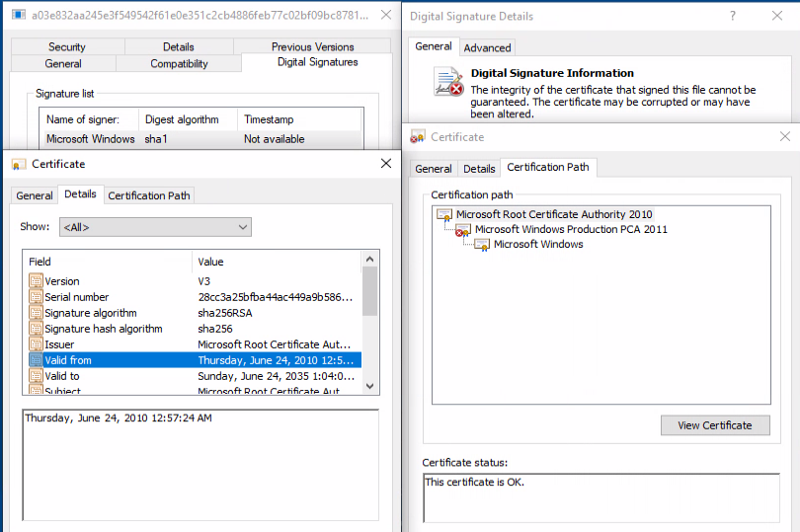Select the Microsoft Windows certificate node
The image size is (800, 532).
pos(538,244)
